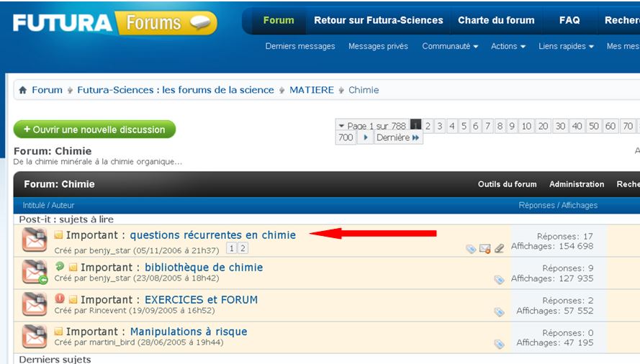Open page 2 of questions récurrentes thread

point(243,248)
